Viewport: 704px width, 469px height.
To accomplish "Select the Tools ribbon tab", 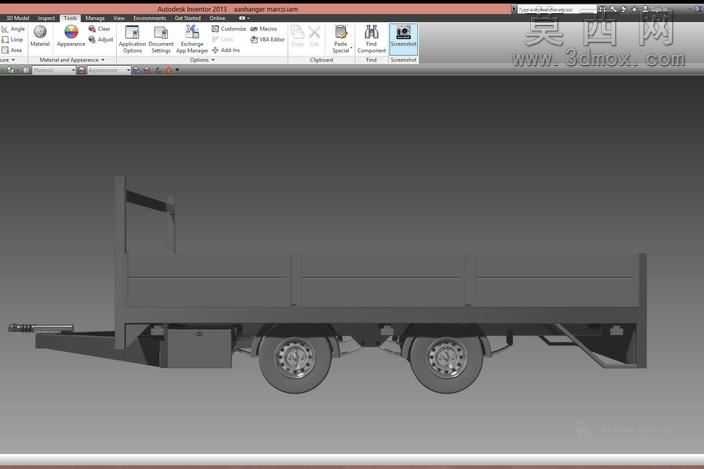I will (70, 18).
